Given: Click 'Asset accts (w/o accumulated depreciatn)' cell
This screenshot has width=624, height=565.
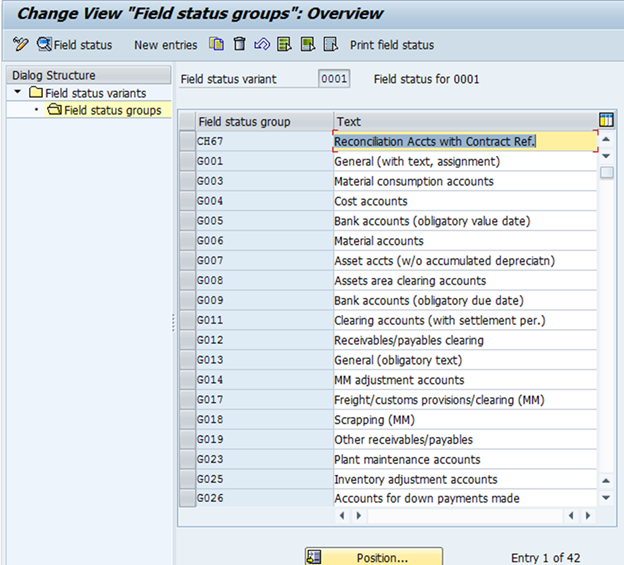Looking at the screenshot, I should pyautogui.click(x=465, y=261).
